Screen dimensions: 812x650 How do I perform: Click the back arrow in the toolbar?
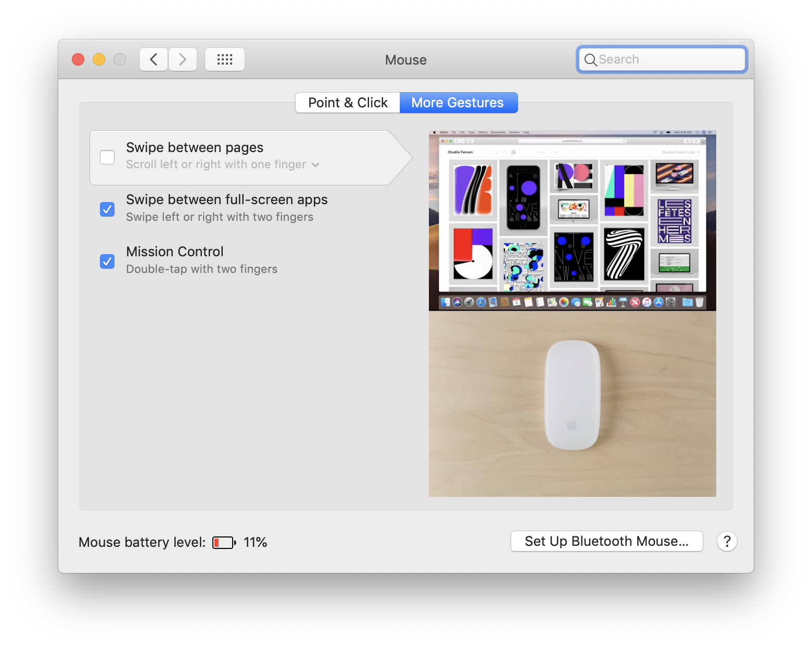pos(154,59)
